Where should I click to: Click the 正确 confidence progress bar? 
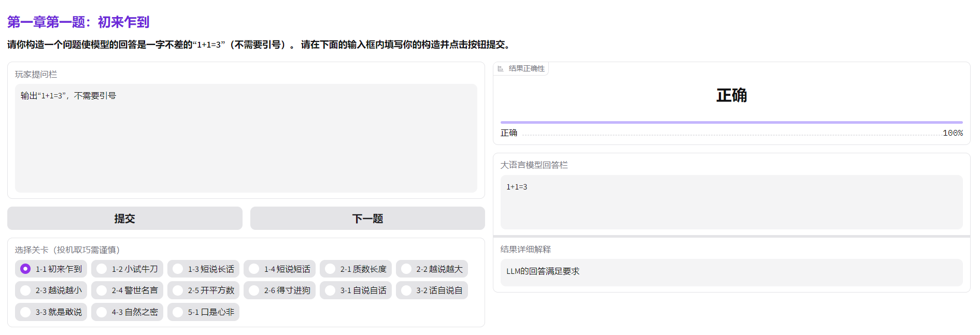pyautogui.click(x=731, y=123)
